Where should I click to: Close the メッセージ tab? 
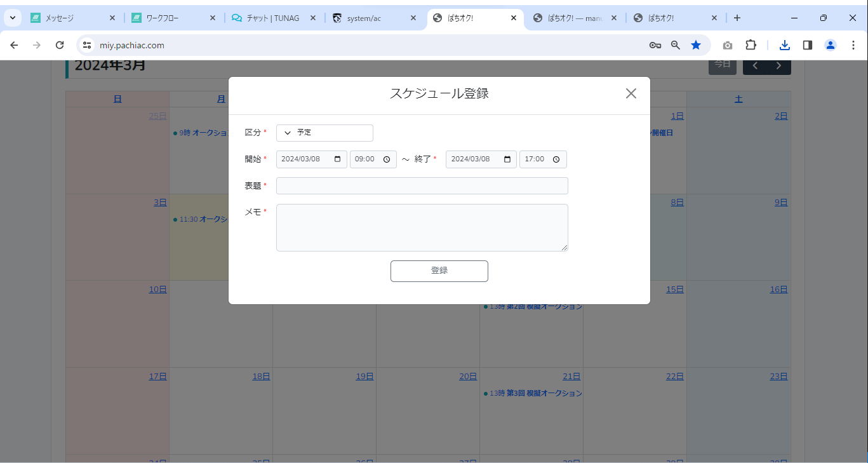pos(112,18)
